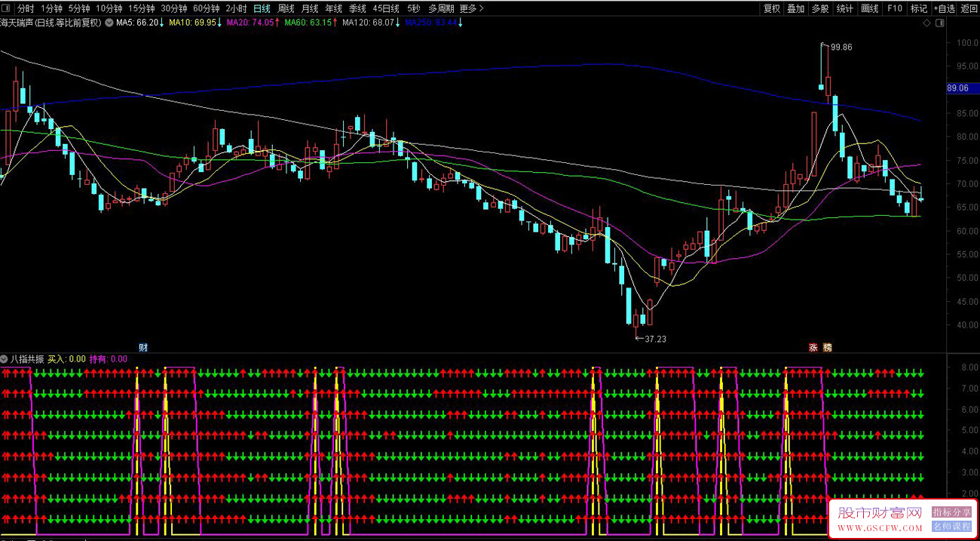980x541 pixels.
Task: Click the 99.86 high price label
Action: (841, 47)
